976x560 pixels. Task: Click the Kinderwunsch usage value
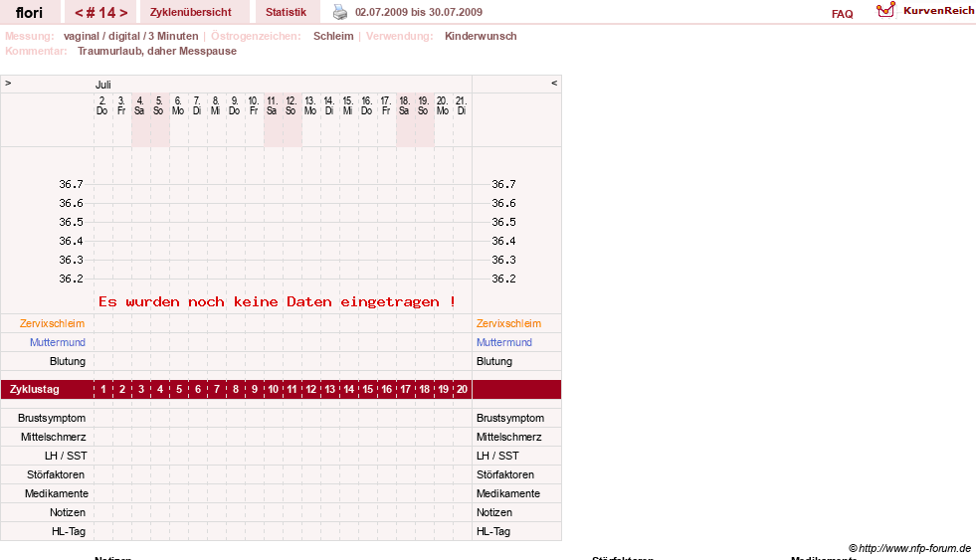[x=481, y=36]
